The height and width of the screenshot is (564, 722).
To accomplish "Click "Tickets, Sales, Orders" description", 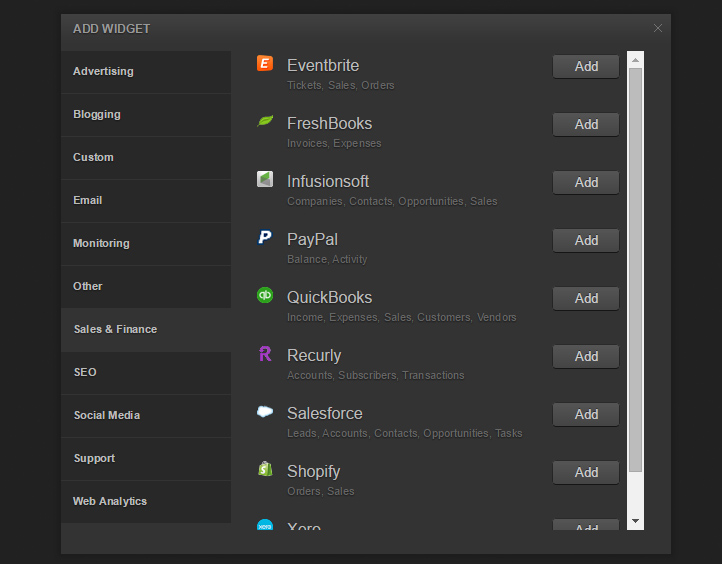I will click(341, 85).
